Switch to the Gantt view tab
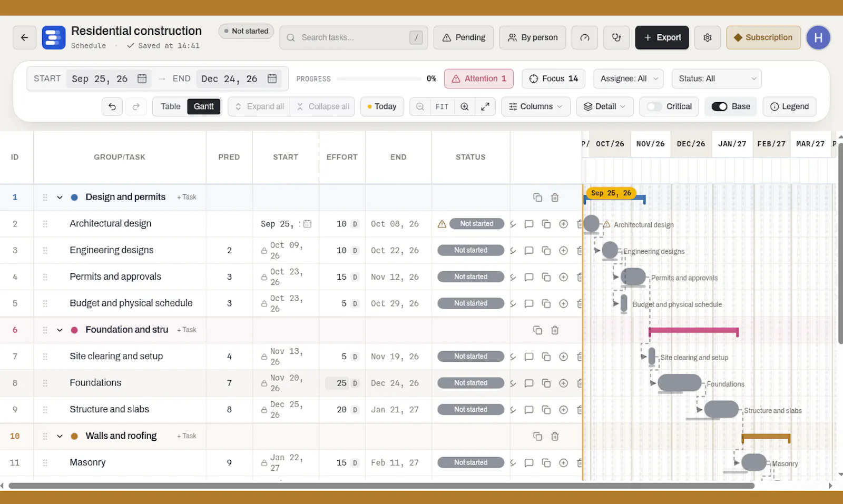The width and height of the screenshot is (843, 504). 204,106
